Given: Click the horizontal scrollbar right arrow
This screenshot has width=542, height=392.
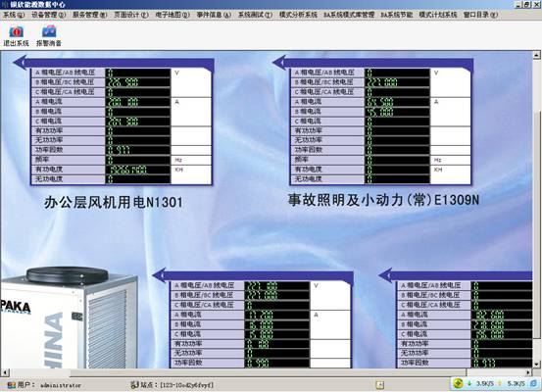Looking at the screenshot, I should (x=528, y=372).
